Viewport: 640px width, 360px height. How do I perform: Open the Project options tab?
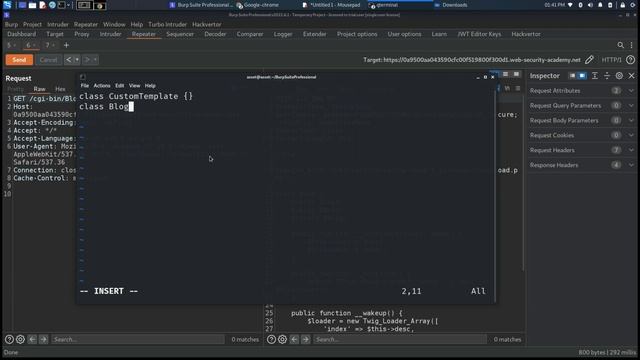click(x=357, y=34)
